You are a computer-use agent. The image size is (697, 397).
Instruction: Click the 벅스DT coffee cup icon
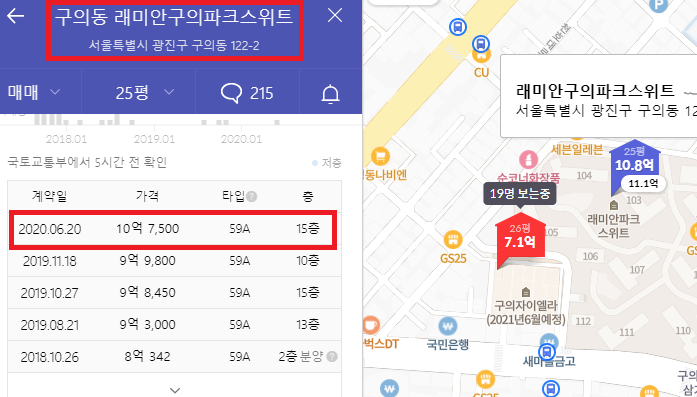[371, 325]
